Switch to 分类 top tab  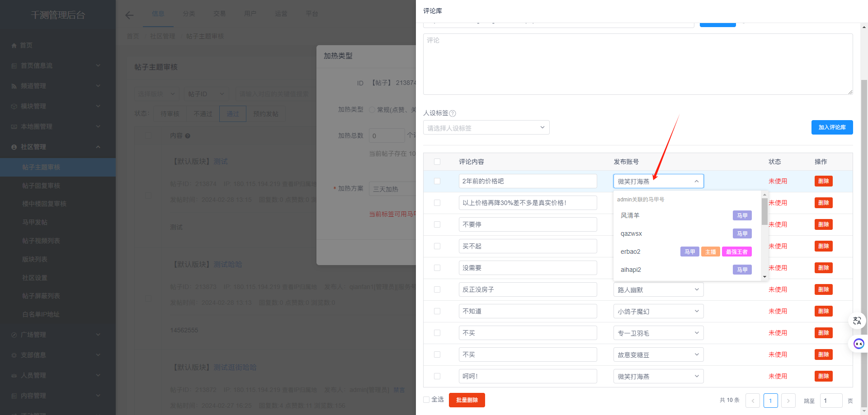(x=189, y=14)
